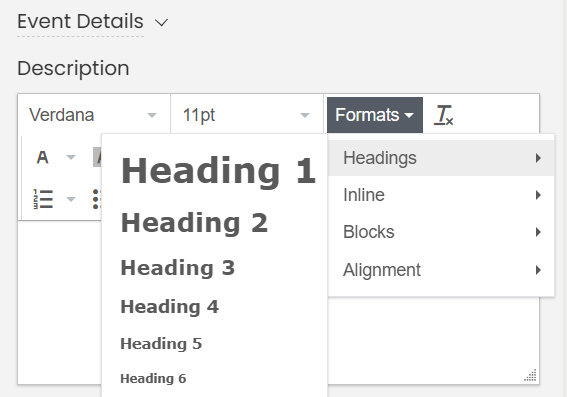The height and width of the screenshot is (397, 567).
Task: Select the text color A icon
Action: pyautogui.click(x=43, y=157)
